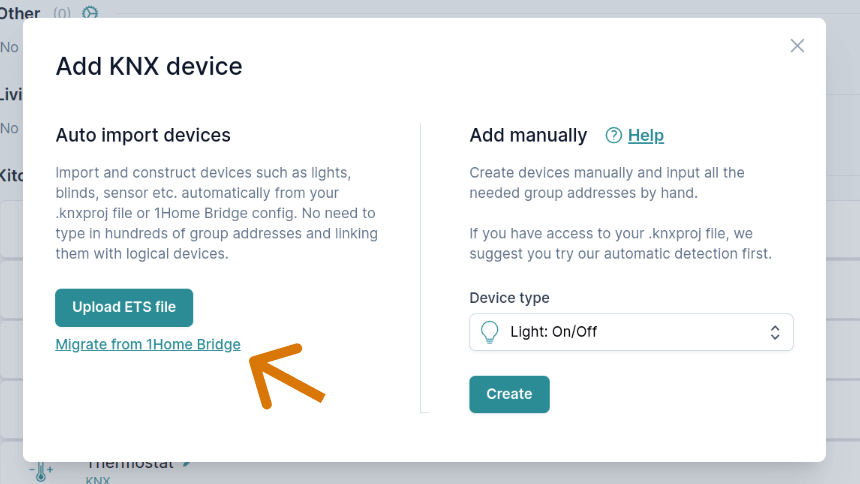Click the orange arrow annotation
The width and height of the screenshot is (860, 484).
pos(284,373)
